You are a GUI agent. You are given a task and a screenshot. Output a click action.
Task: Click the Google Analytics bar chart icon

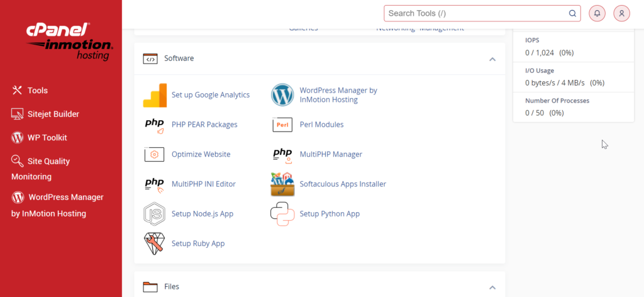(154, 95)
